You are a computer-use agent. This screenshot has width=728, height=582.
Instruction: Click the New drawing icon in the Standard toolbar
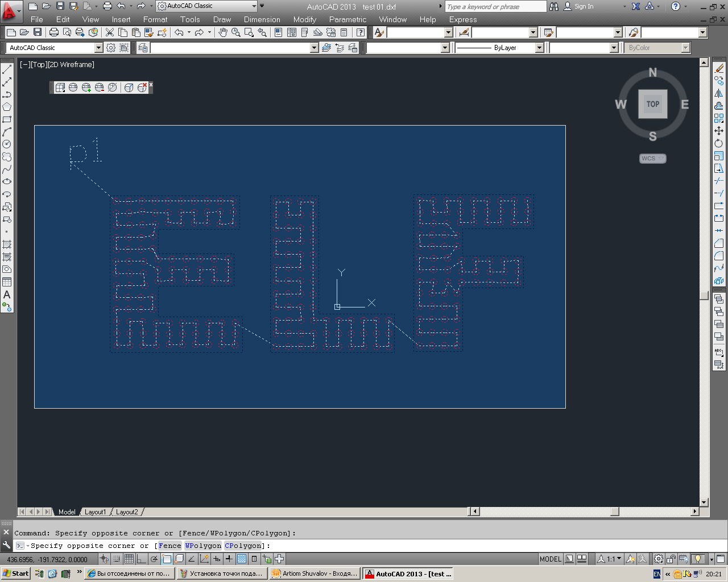11,33
